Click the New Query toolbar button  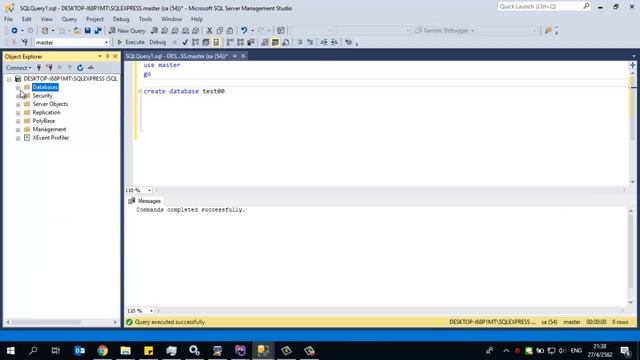127,31
